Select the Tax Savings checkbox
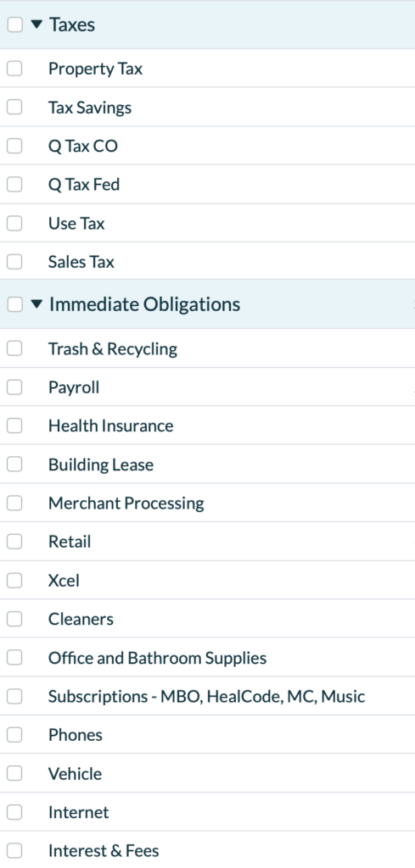Viewport: 415px width, 868px height. click(x=14, y=107)
